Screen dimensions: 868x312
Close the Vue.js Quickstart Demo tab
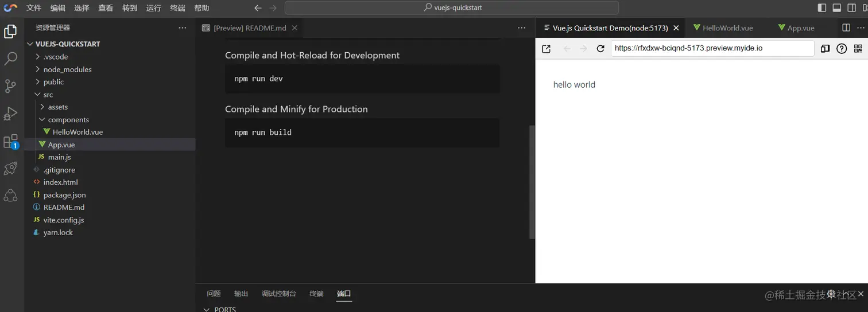[676, 28]
